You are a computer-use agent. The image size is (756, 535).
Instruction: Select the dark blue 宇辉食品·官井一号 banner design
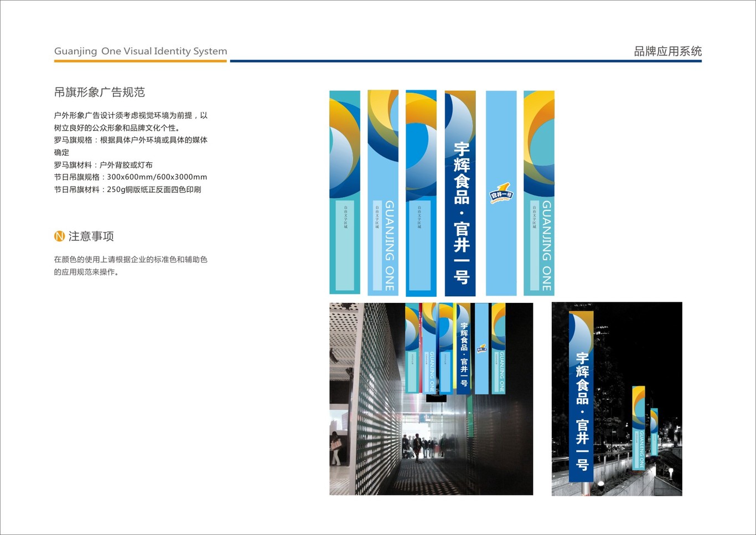coord(460,193)
